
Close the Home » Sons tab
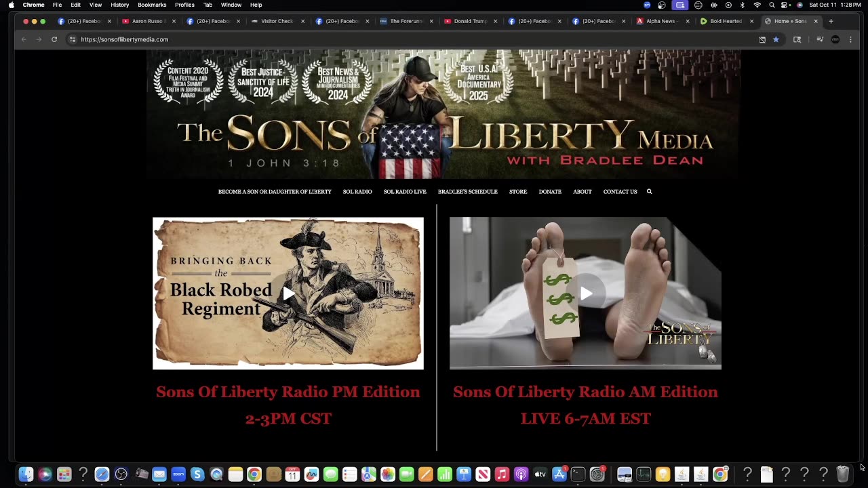click(816, 21)
